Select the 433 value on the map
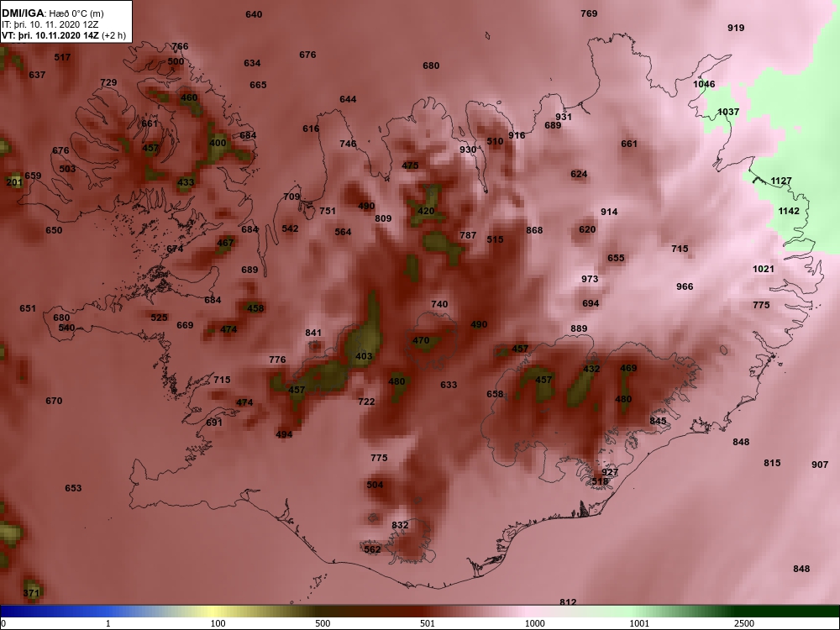This screenshot has width=840, height=630. click(x=186, y=182)
